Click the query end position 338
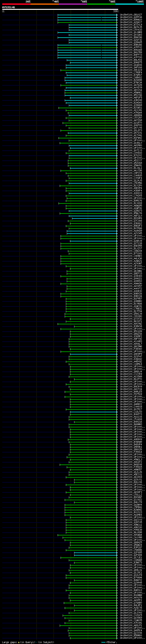The image size is (146, 644). point(115,11)
